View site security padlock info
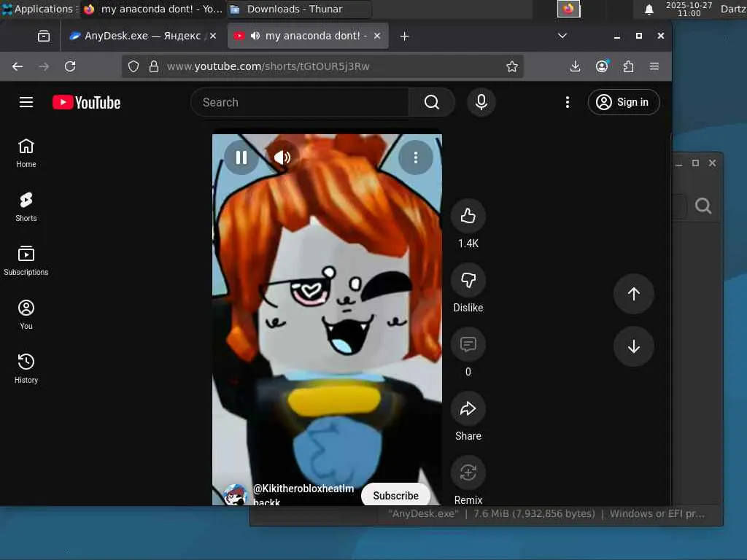The width and height of the screenshot is (747, 560). coord(153,66)
